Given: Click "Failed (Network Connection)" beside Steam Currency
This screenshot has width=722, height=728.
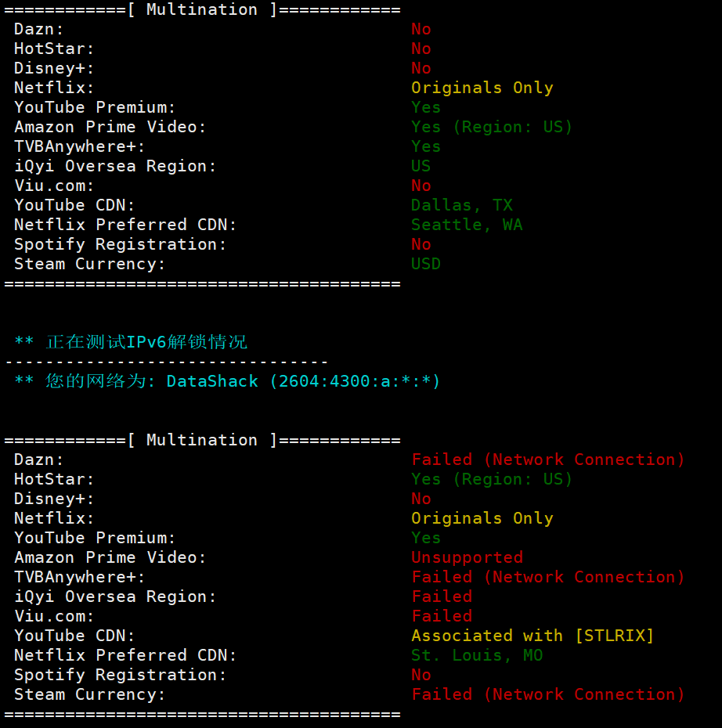Looking at the screenshot, I should click(x=548, y=694).
